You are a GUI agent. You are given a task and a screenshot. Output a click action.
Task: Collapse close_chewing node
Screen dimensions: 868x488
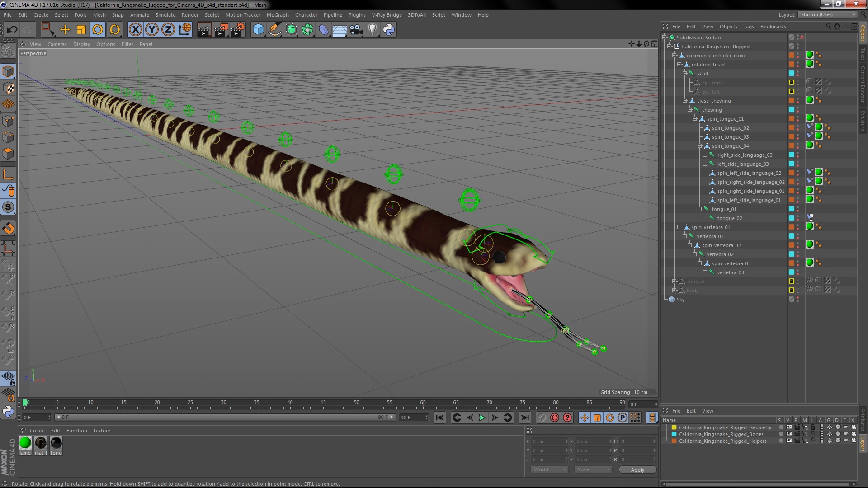pyautogui.click(x=685, y=101)
